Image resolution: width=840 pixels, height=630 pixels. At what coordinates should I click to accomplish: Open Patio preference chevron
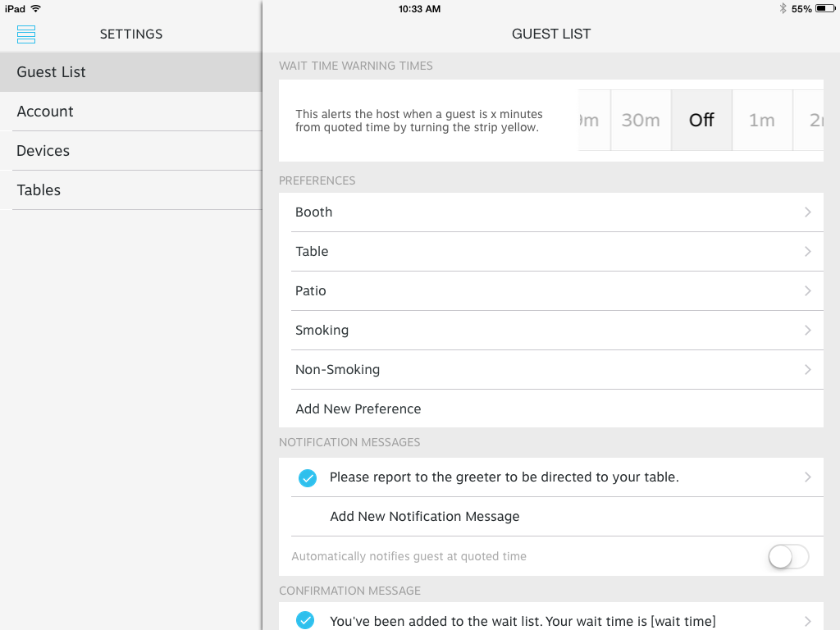(807, 291)
